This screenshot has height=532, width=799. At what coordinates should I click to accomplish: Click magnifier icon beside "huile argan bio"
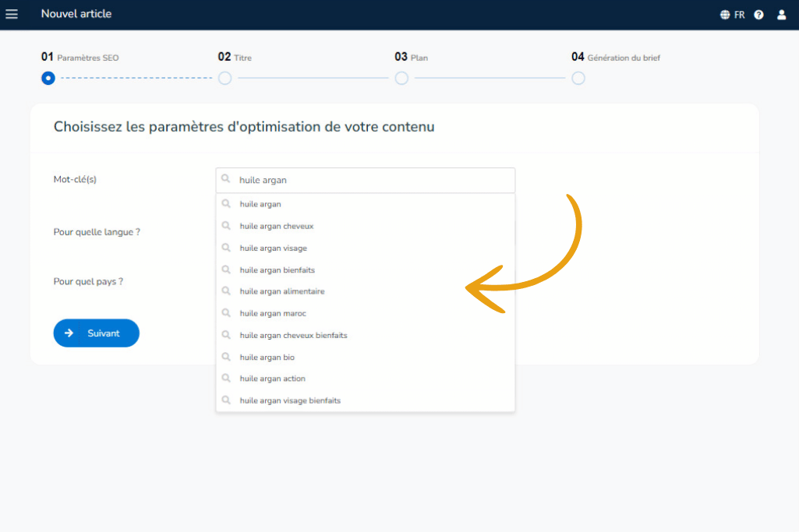coord(226,357)
